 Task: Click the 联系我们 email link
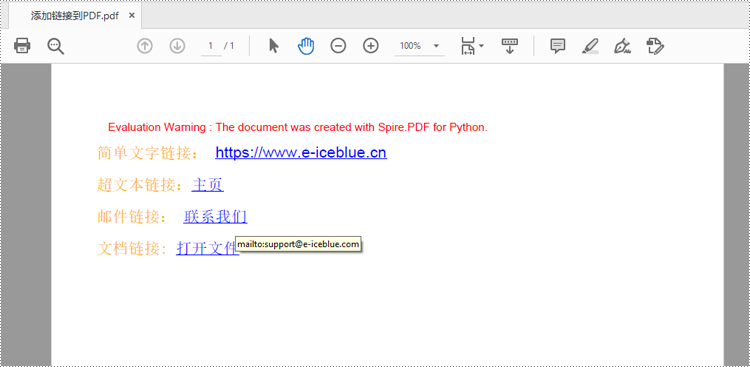click(x=215, y=217)
